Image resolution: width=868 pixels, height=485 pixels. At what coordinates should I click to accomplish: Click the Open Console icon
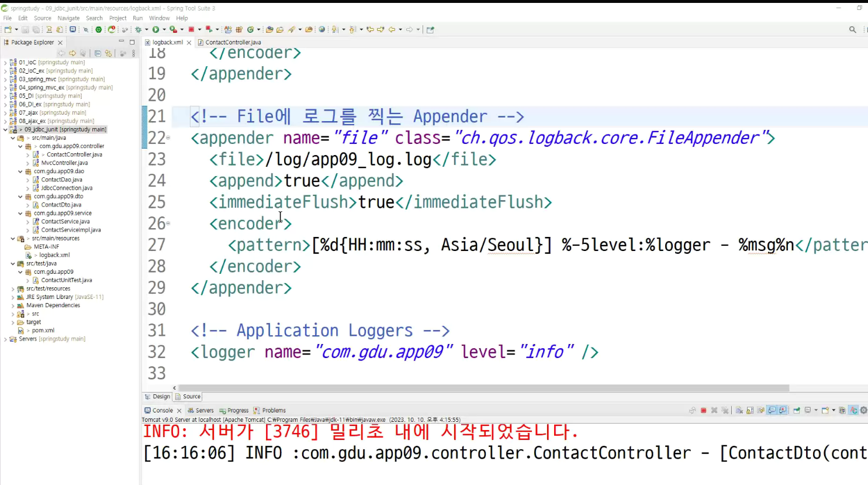[825, 410]
